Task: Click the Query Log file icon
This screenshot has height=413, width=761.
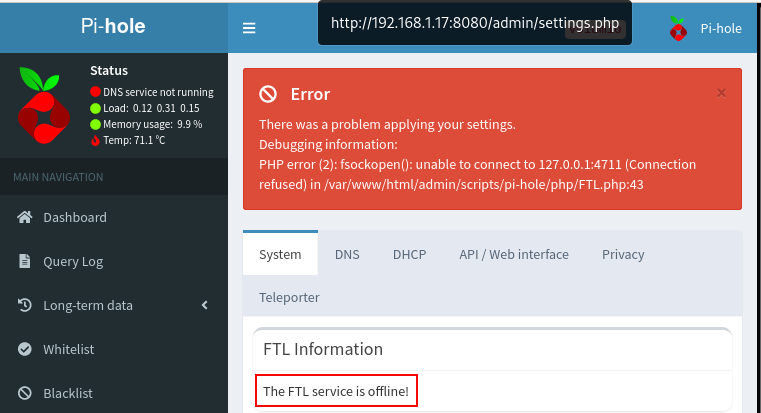Action: pyautogui.click(x=24, y=261)
